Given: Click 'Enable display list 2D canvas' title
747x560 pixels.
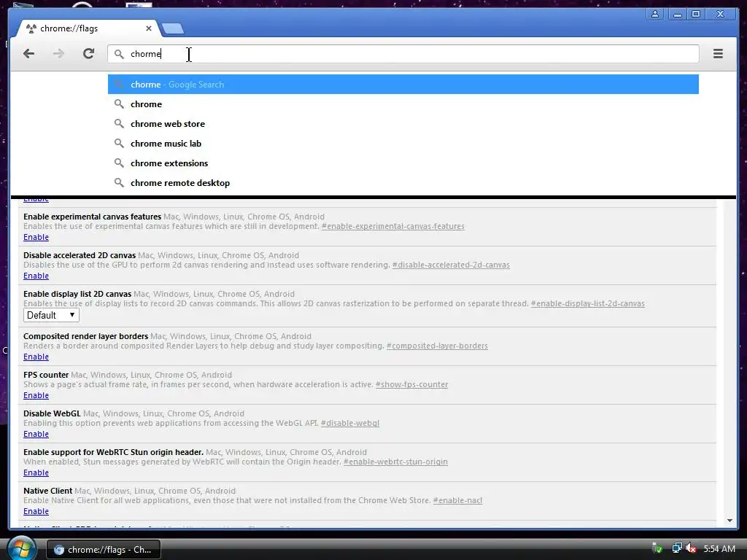Looking at the screenshot, I should point(77,294).
